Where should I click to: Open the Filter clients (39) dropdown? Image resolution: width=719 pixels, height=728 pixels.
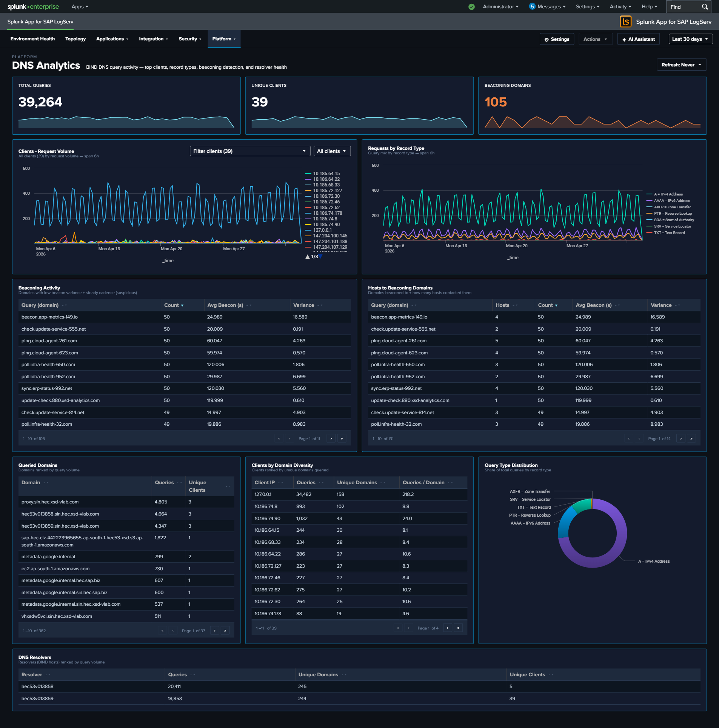[250, 151]
